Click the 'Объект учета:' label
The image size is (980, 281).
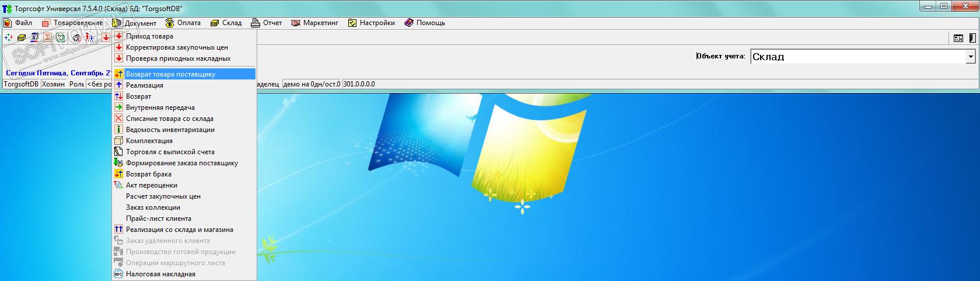click(x=720, y=56)
